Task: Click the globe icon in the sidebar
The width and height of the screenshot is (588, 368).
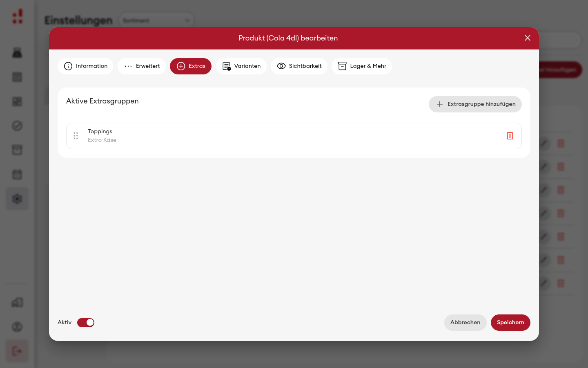Action: coord(17,327)
